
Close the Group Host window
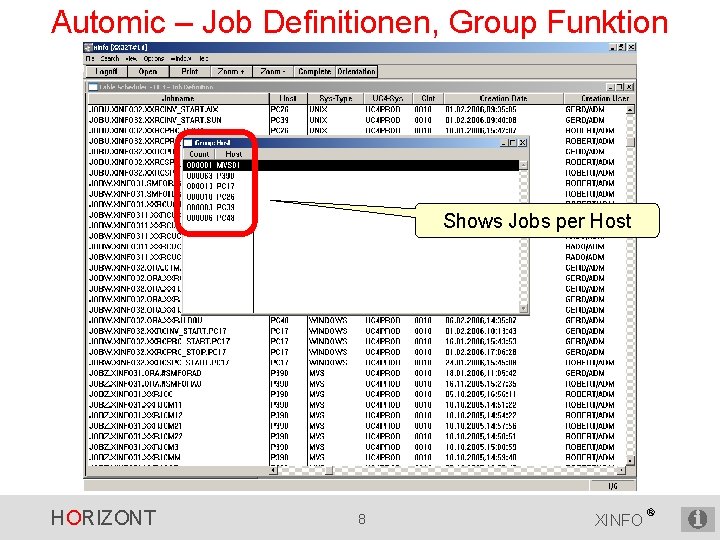[522, 143]
